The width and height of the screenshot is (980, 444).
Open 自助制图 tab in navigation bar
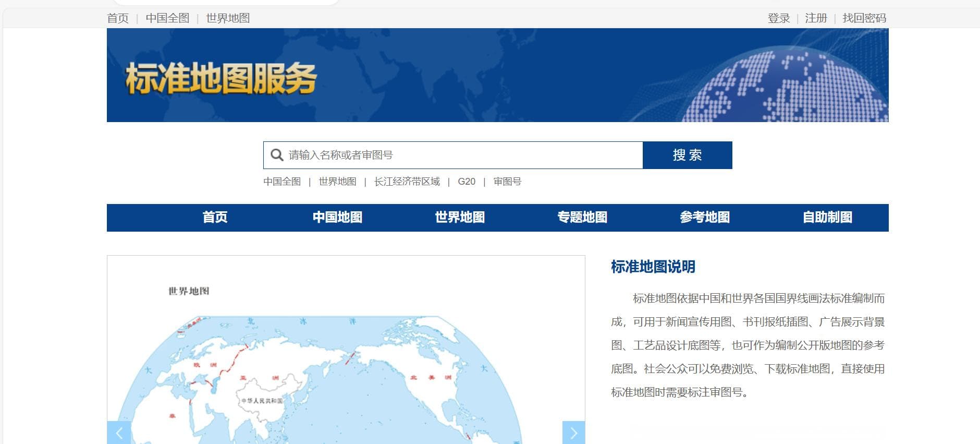click(x=827, y=218)
